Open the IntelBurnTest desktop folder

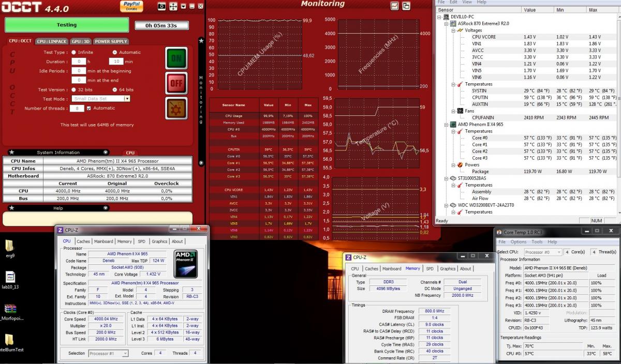click(9, 340)
